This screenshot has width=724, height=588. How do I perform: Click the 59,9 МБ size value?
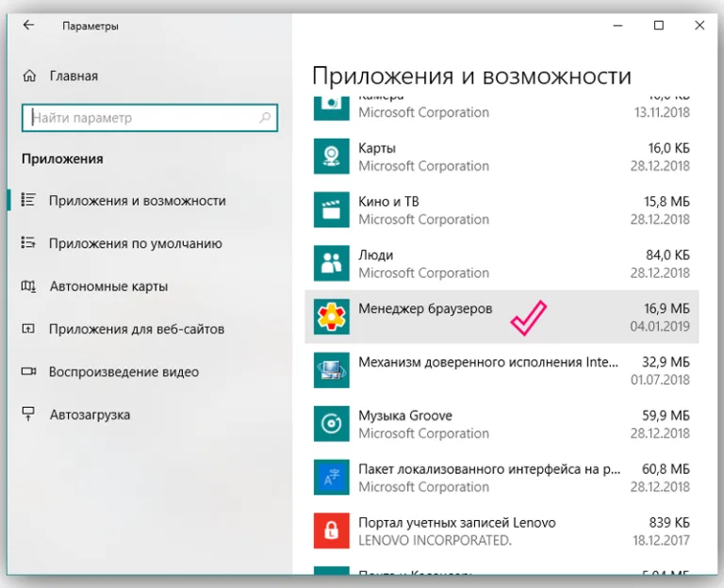tap(666, 416)
